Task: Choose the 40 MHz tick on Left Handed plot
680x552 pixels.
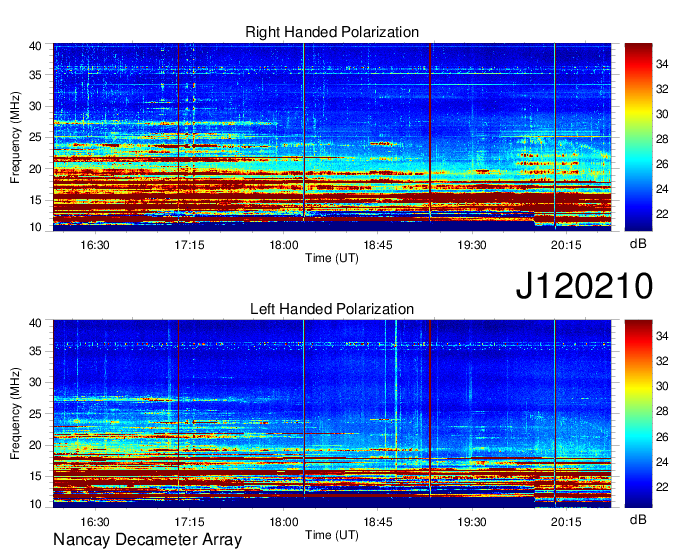Action: pos(35,323)
